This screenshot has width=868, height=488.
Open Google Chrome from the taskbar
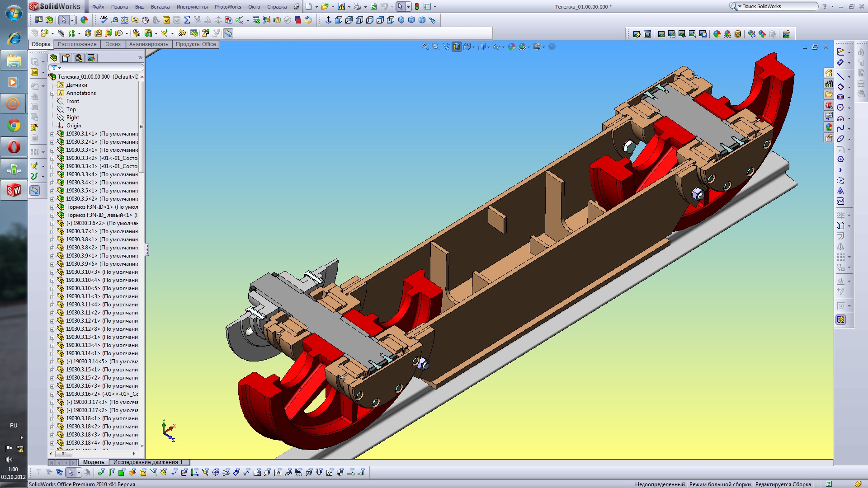tap(14, 125)
